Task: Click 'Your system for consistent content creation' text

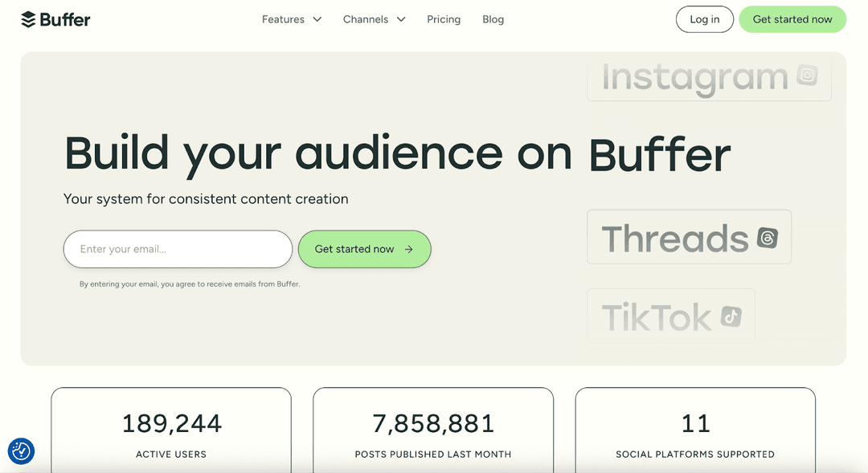Action: click(x=206, y=199)
